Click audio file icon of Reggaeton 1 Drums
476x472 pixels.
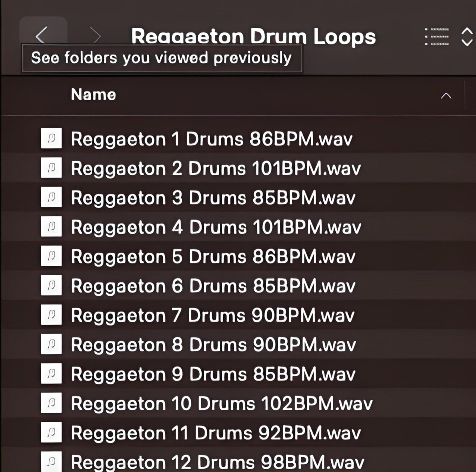click(x=51, y=138)
